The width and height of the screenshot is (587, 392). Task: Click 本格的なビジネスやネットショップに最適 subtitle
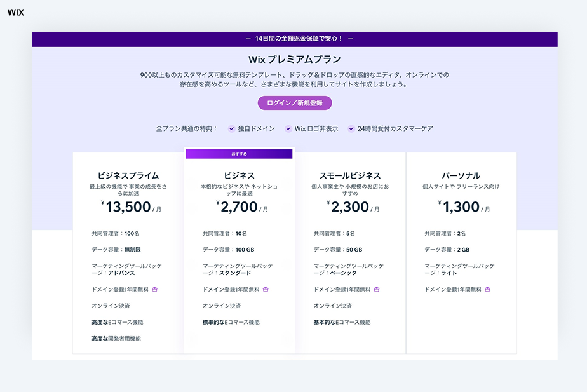(240, 190)
